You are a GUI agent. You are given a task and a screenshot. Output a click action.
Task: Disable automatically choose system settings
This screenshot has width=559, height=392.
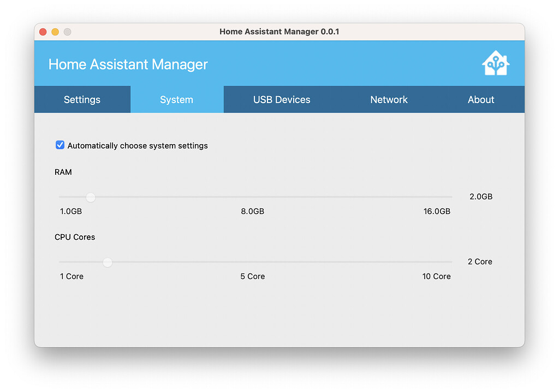pyautogui.click(x=60, y=145)
